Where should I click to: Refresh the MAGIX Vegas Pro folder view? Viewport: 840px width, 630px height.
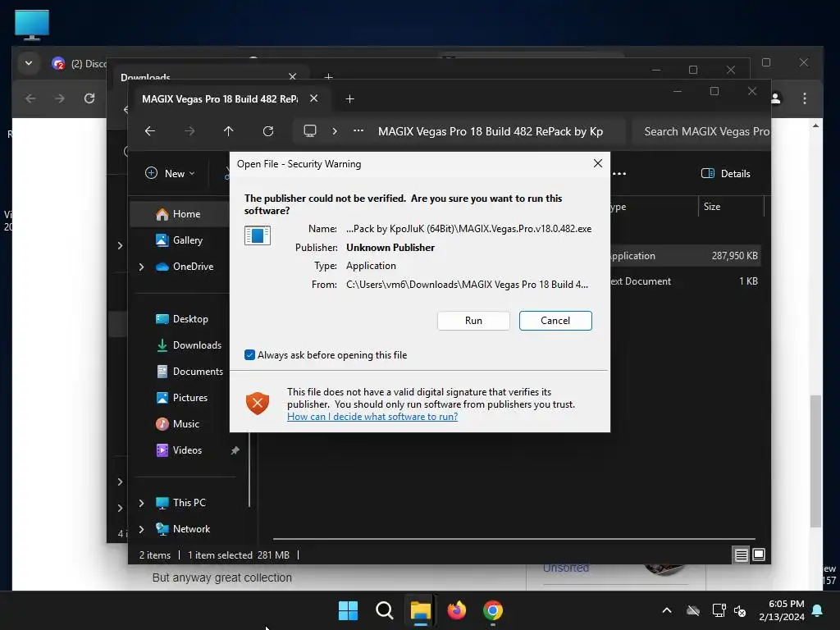point(268,131)
